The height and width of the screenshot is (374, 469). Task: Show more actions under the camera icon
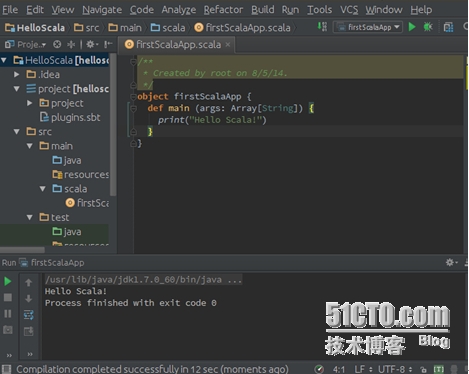[9, 355]
